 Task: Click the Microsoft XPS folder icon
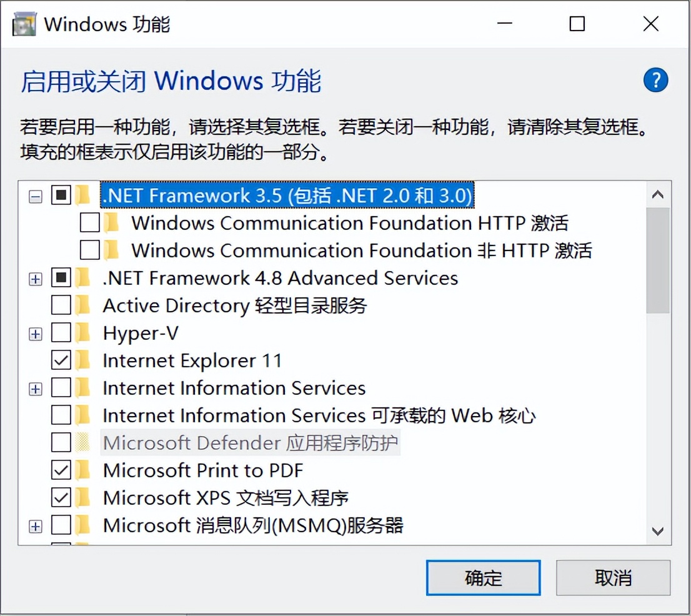click(82, 498)
